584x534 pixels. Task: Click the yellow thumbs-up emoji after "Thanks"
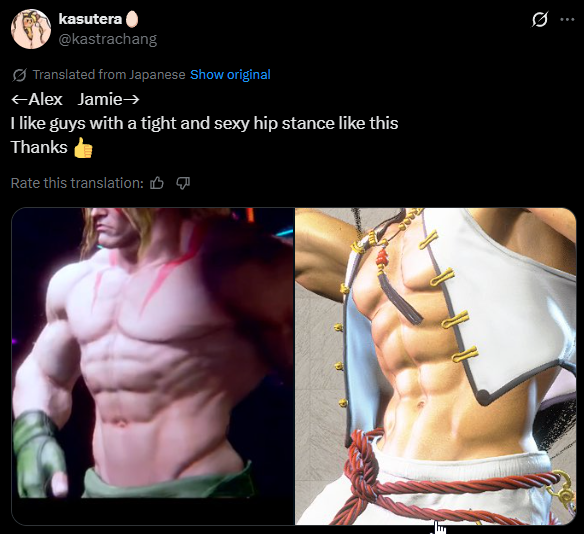[x=83, y=147]
